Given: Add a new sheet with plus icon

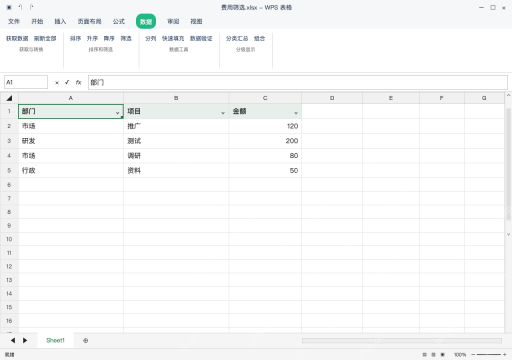Looking at the screenshot, I should pyautogui.click(x=86, y=340).
